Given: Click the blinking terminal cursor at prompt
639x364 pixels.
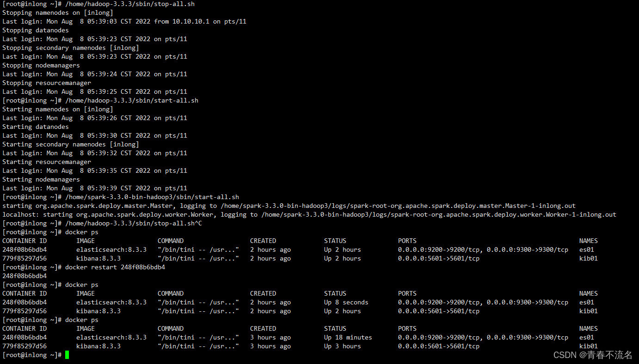Looking at the screenshot, I should (66, 355).
